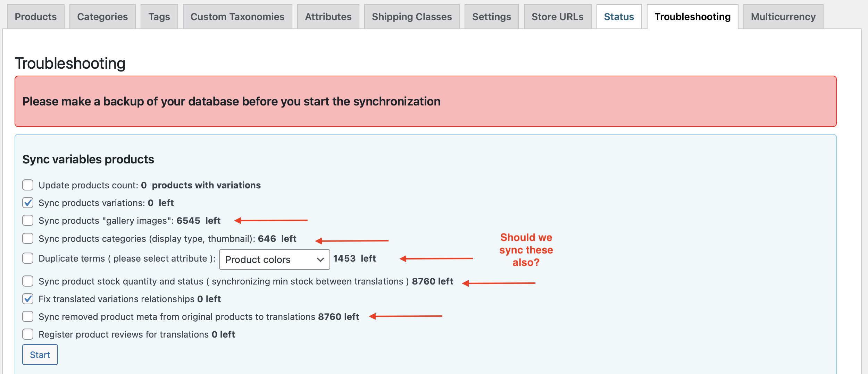868x374 pixels.
Task: Enable the Duplicate terms checkbox
Action: (x=28, y=258)
